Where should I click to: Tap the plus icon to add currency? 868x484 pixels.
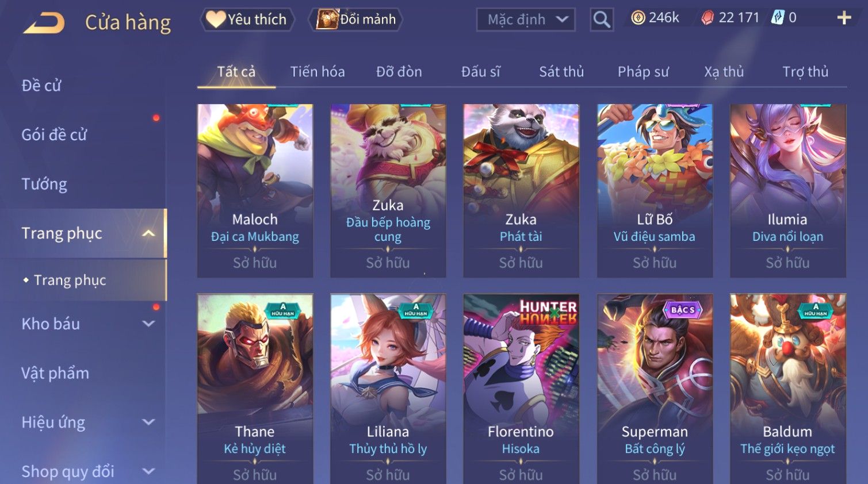pos(844,18)
